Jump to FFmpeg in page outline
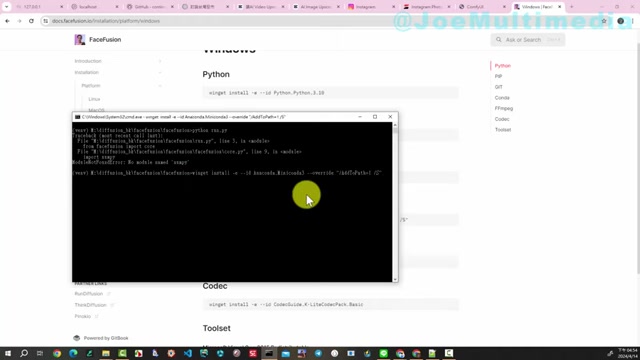This screenshot has width=640, height=360. (504, 109)
